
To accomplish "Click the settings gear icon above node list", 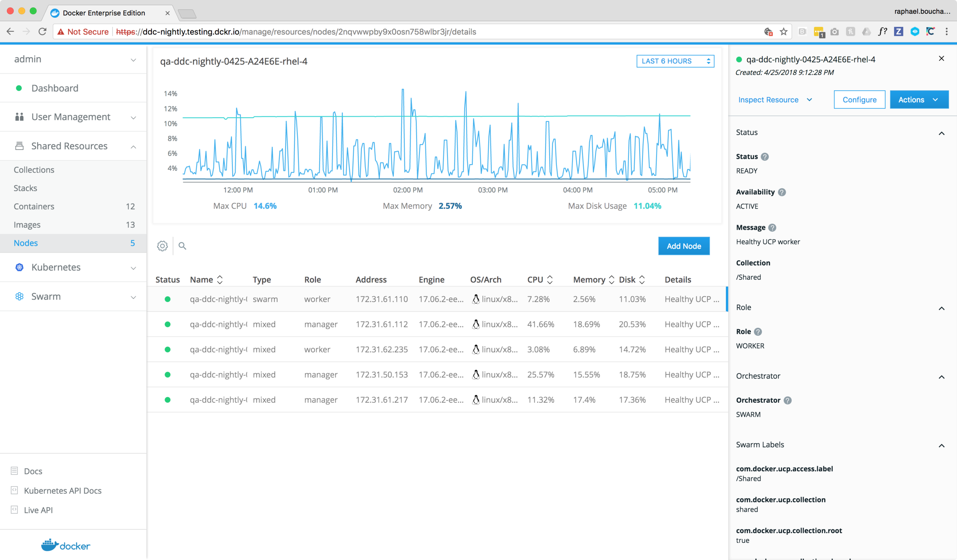I will click(163, 245).
